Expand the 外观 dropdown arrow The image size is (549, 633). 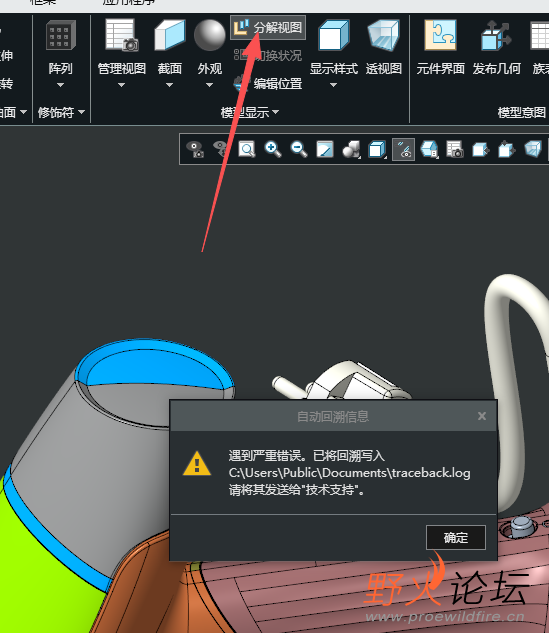point(210,85)
